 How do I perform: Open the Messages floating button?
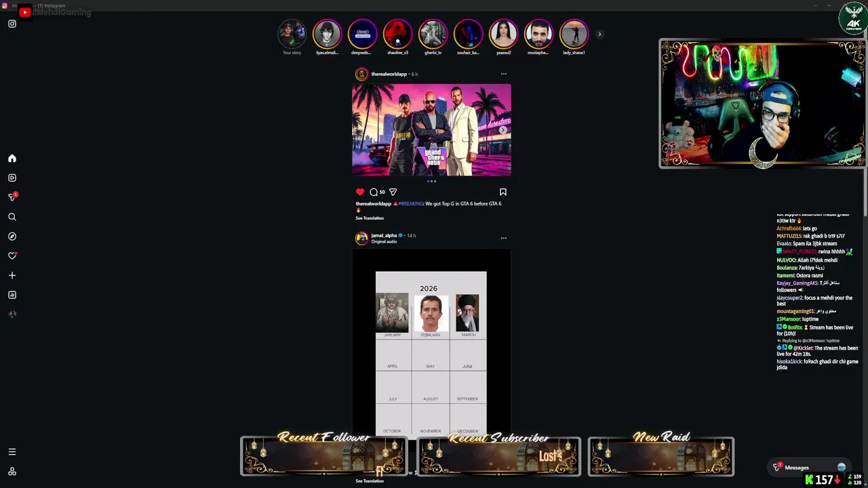811,467
